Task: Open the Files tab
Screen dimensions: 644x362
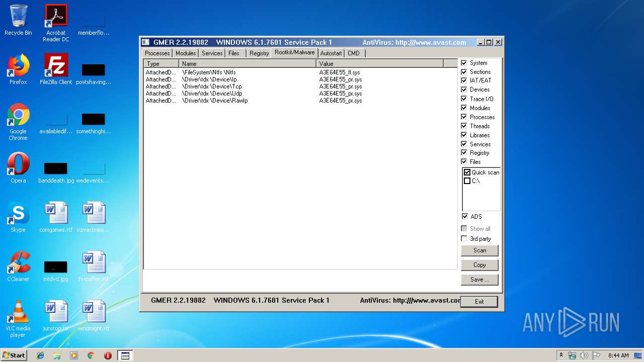Action: (x=234, y=53)
